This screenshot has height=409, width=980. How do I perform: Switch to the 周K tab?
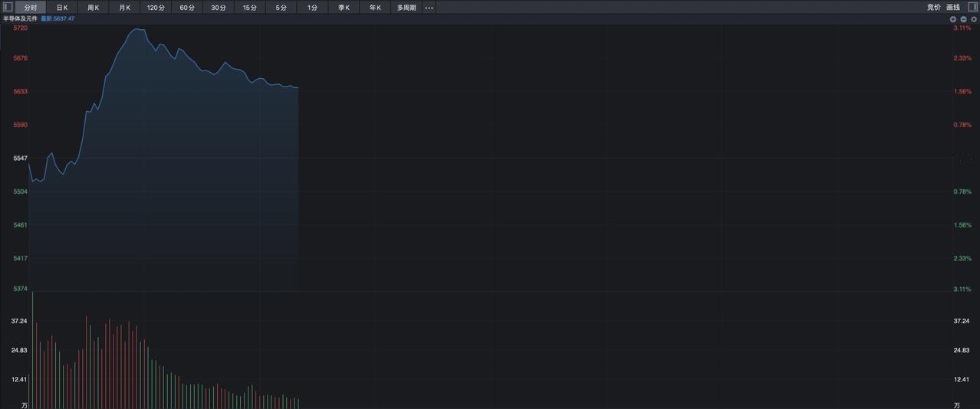point(94,7)
